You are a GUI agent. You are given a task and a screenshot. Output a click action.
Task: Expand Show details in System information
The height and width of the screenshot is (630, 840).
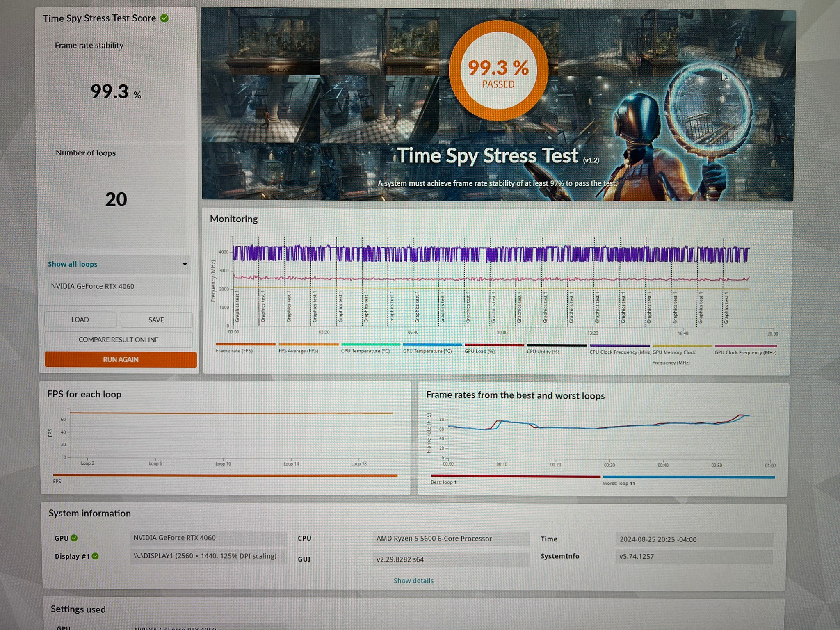click(x=413, y=580)
